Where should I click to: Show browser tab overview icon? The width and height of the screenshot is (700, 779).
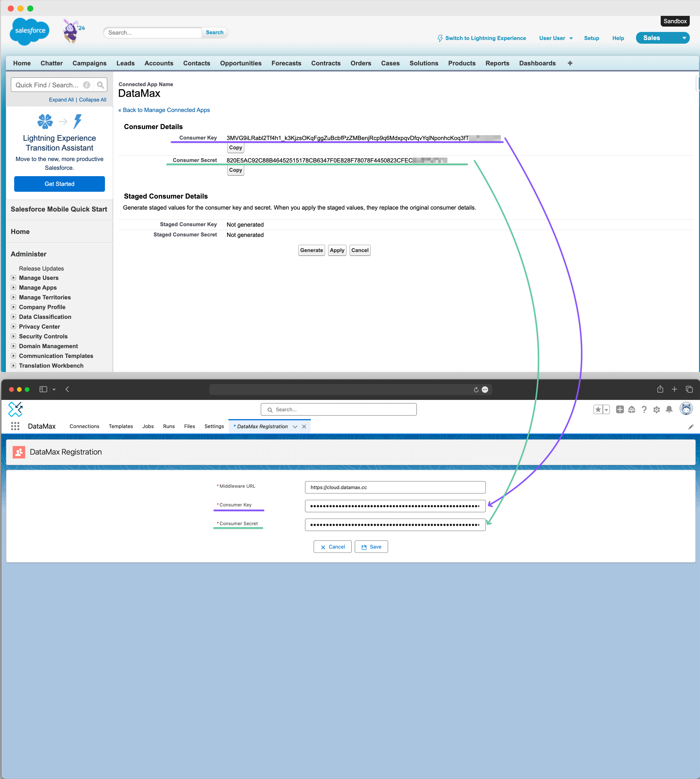coord(689,389)
